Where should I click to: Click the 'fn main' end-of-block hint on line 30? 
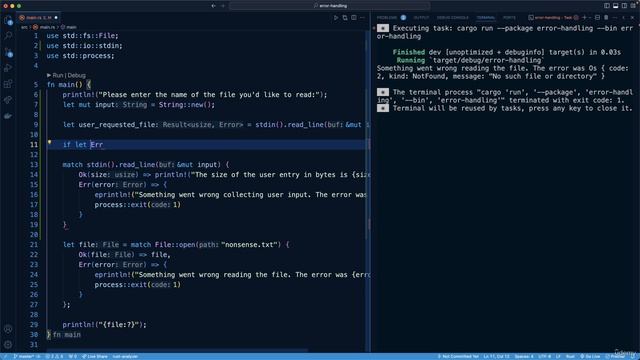pyautogui.click(x=67, y=335)
